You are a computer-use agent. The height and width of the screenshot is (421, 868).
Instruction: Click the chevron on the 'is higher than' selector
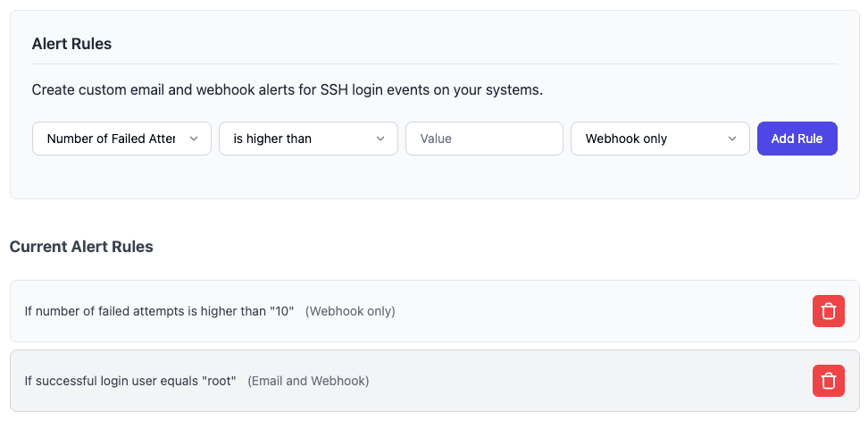click(380, 139)
